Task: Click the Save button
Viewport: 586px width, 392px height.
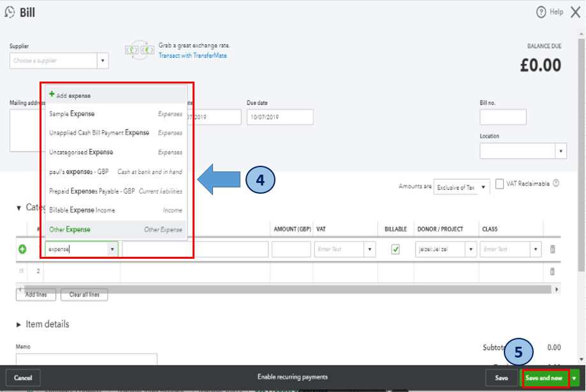Action: [x=501, y=378]
